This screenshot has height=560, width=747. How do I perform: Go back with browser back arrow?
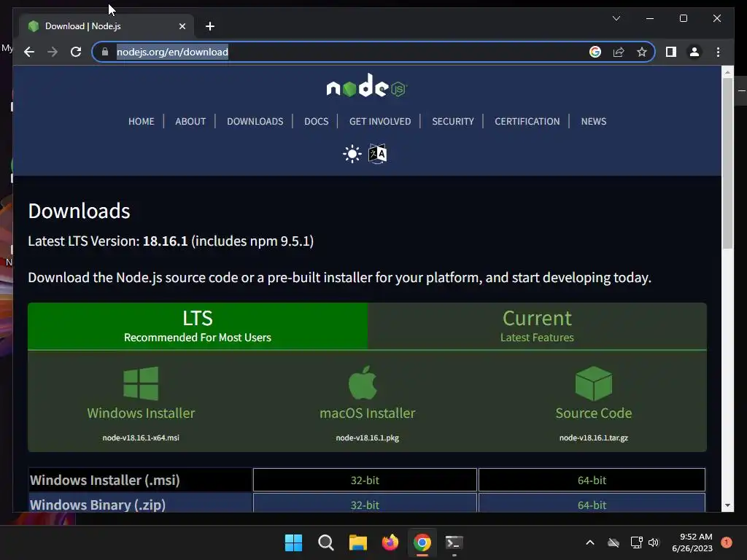pyautogui.click(x=29, y=52)
